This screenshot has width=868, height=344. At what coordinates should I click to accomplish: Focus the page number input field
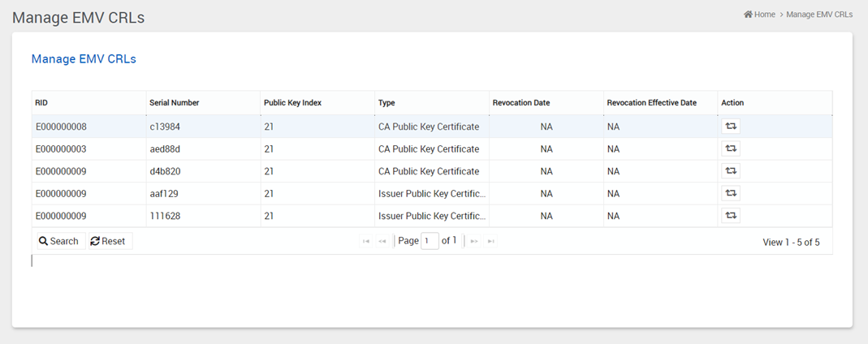point(430,241)
